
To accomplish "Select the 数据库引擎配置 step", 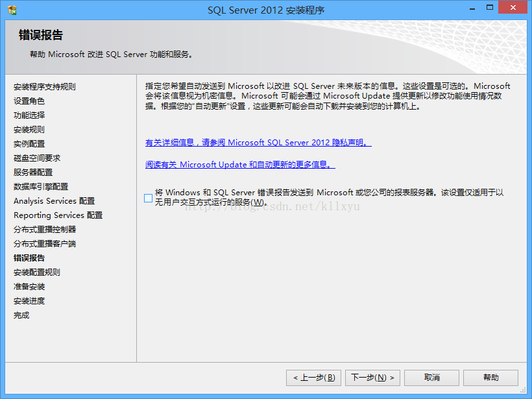I will coord(41,187).
